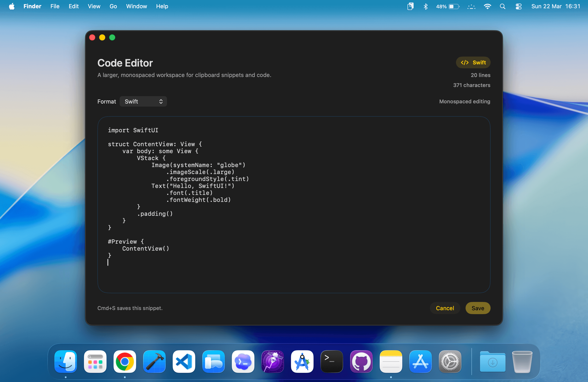
Task: Open the Control Center
Action: pyautogui.click(x=518, y=6)
